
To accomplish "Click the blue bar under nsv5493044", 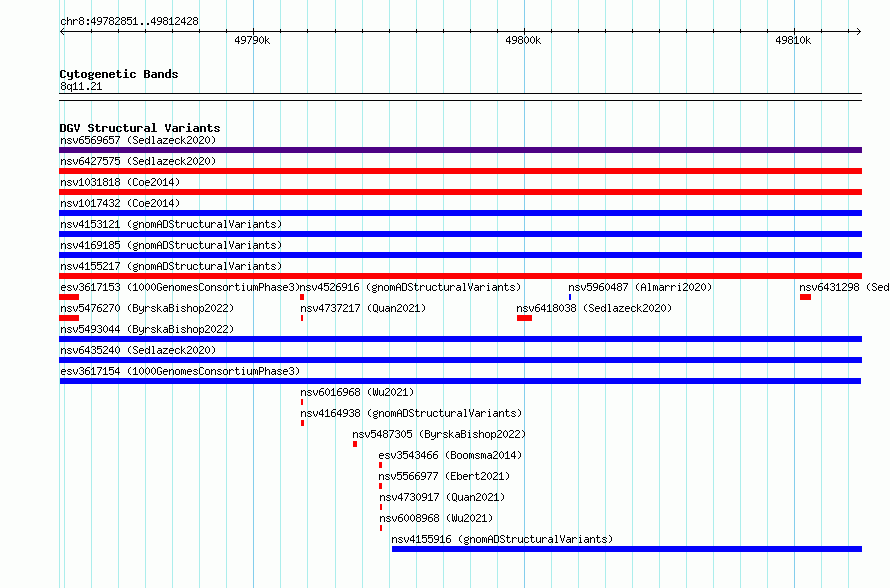I will point(460,339).
